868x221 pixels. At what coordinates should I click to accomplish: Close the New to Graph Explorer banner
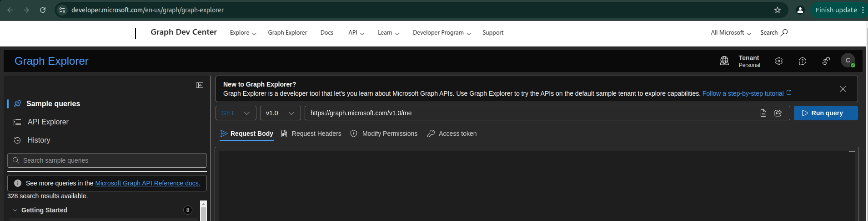point(843,89)
